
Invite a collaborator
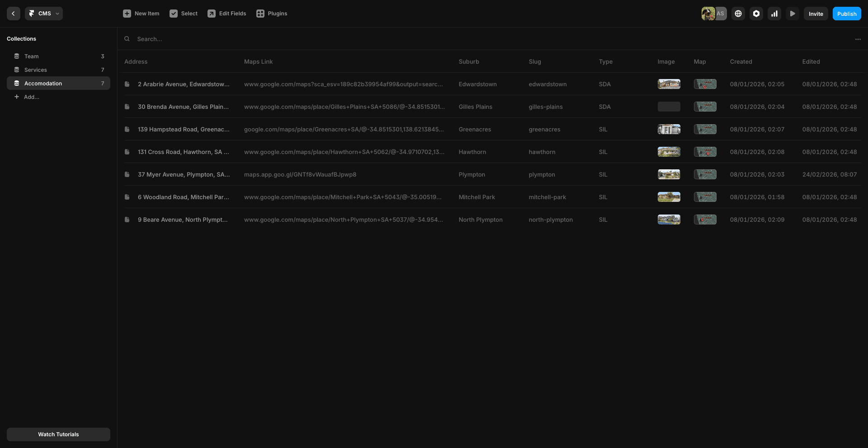click(x=816, y=14)
